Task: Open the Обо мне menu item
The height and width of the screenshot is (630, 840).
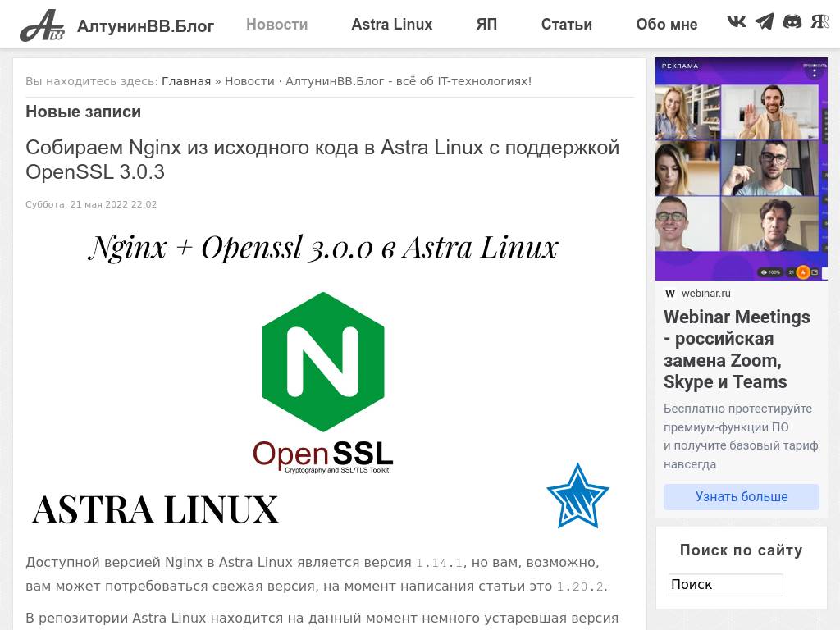Action: [666, 24]
